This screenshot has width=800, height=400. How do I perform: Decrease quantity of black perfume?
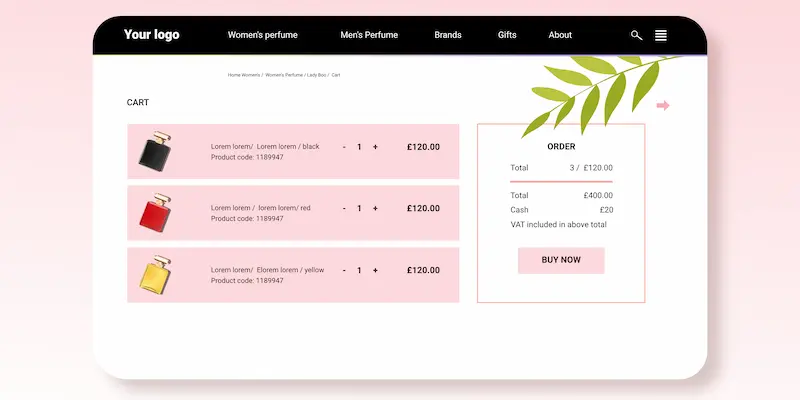pos(344,147)
